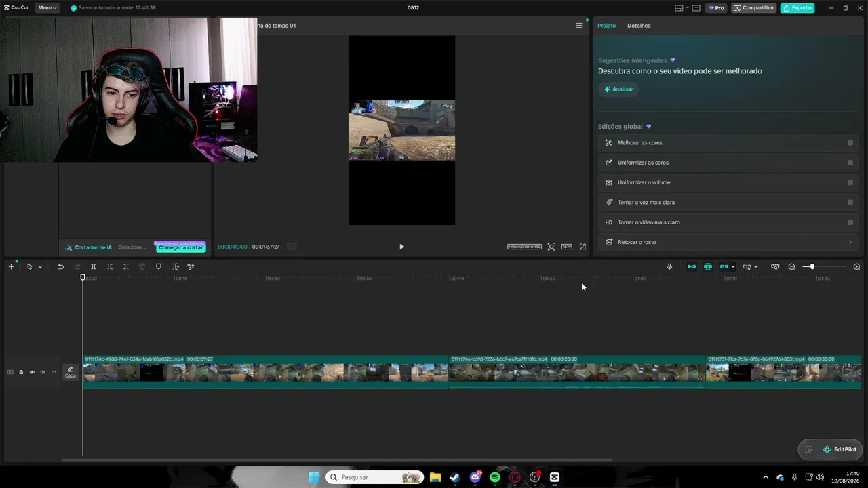The image size is (868, 488).
Task: Click the add track plus icon in timeline toolbar
Action: click(x=11, y=266)
